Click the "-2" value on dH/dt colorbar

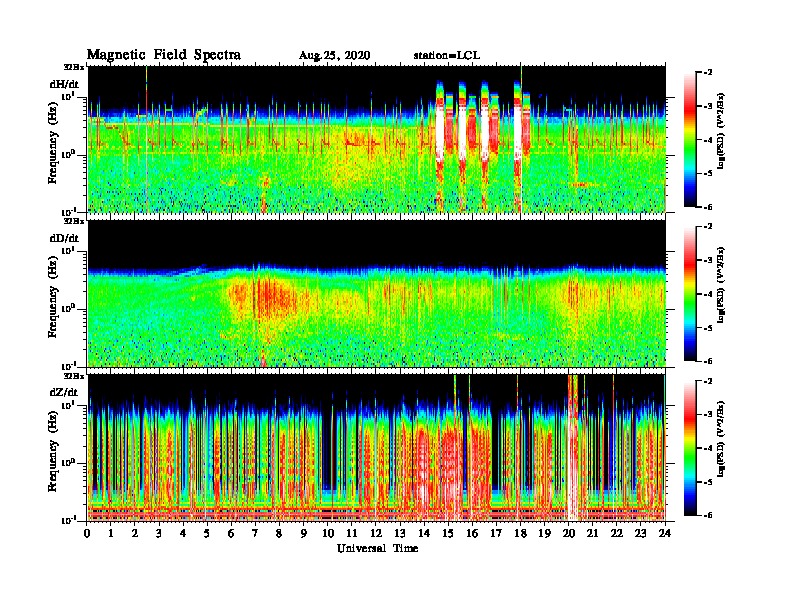708,73
